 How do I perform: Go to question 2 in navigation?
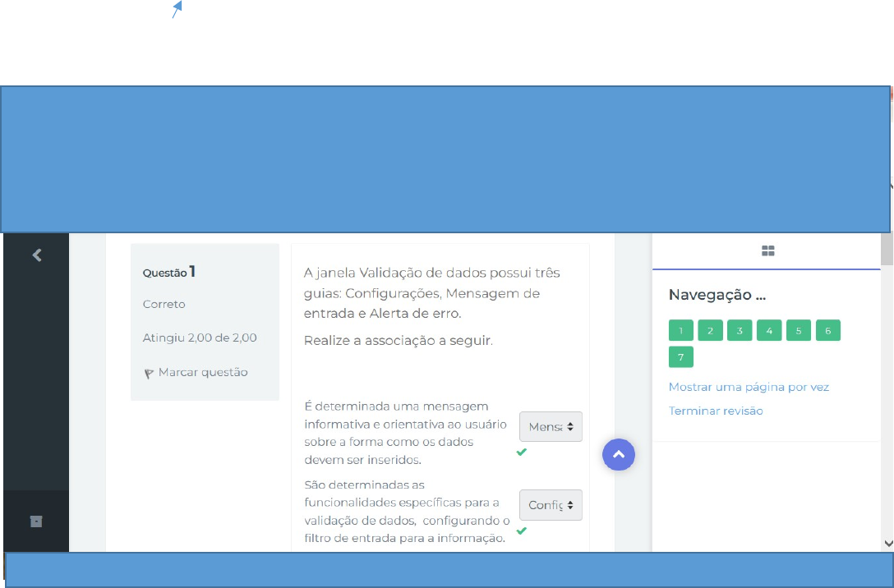click(710, 331)
